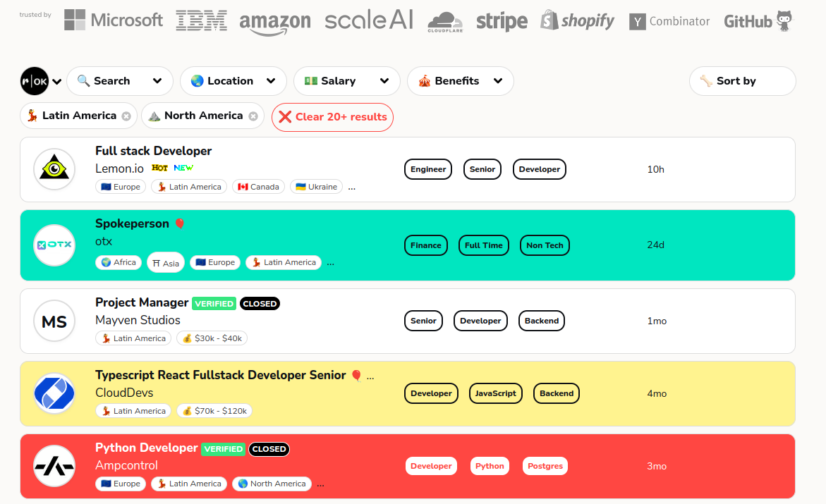This screenshot has height=504, width=826.
Task: Click the Non Tech tag
Action: click(545, 245)
